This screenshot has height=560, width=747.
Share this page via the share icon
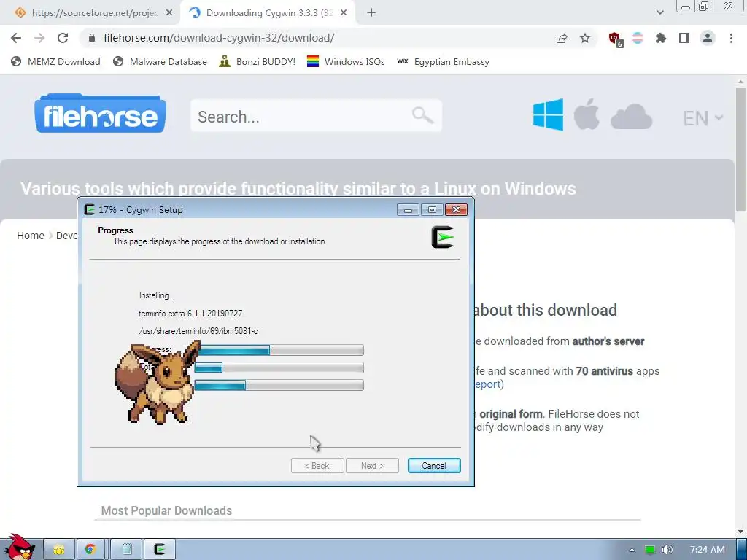point(562,38)
